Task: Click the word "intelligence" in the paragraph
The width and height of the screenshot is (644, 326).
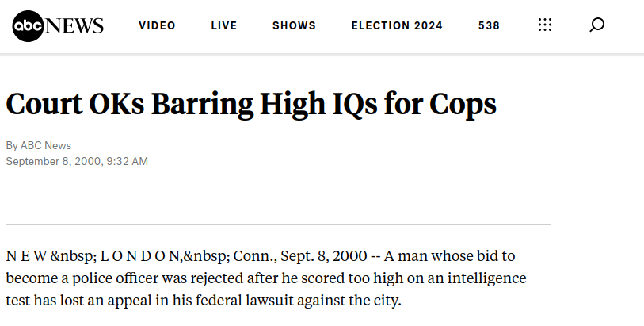Action: coord(486,278)
